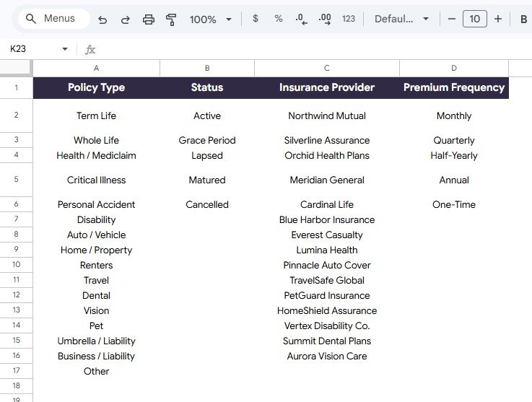The image size is (532, 402).
Task: Click the fx formula bar icon
Action: click(x=90, y=50)
